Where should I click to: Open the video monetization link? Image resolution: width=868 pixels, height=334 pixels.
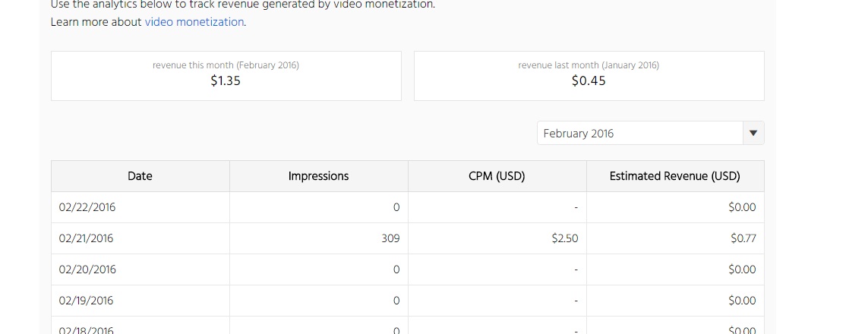click(194, 22)
